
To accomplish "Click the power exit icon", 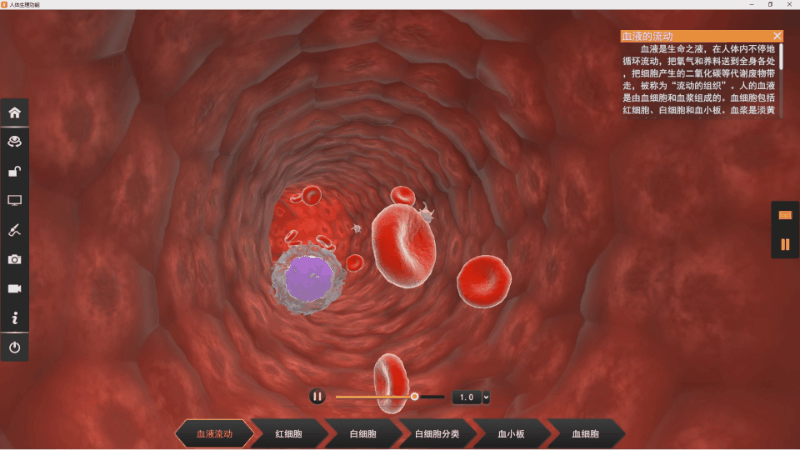I will pos(14,347).
